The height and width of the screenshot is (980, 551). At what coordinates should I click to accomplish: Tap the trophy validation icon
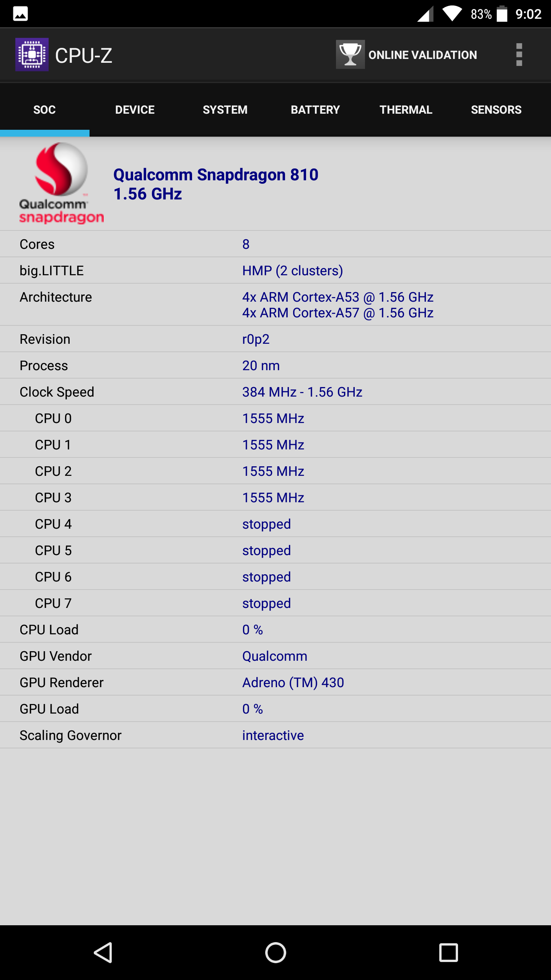350,54
